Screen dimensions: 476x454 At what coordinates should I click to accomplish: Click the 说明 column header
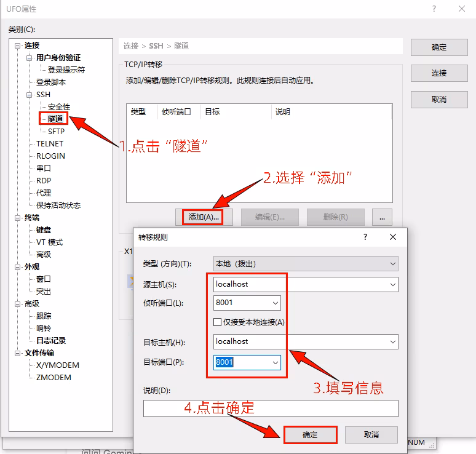332,112
